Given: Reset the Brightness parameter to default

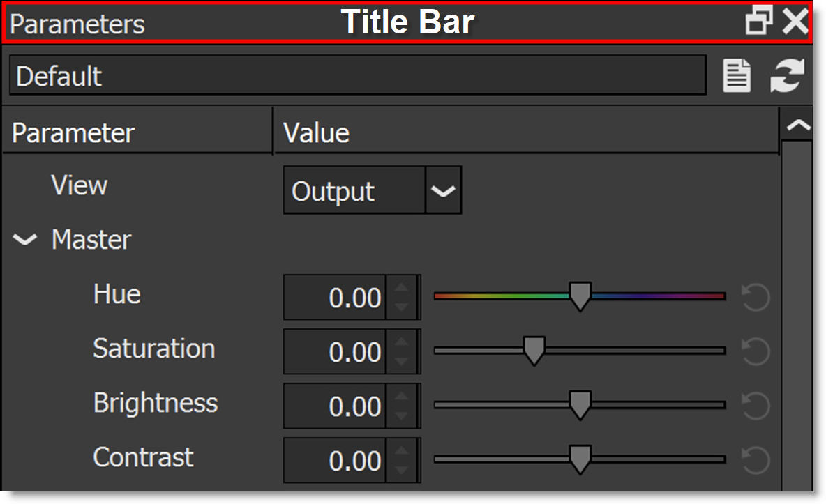Looking at the screenshot, I should coord(756,406).
